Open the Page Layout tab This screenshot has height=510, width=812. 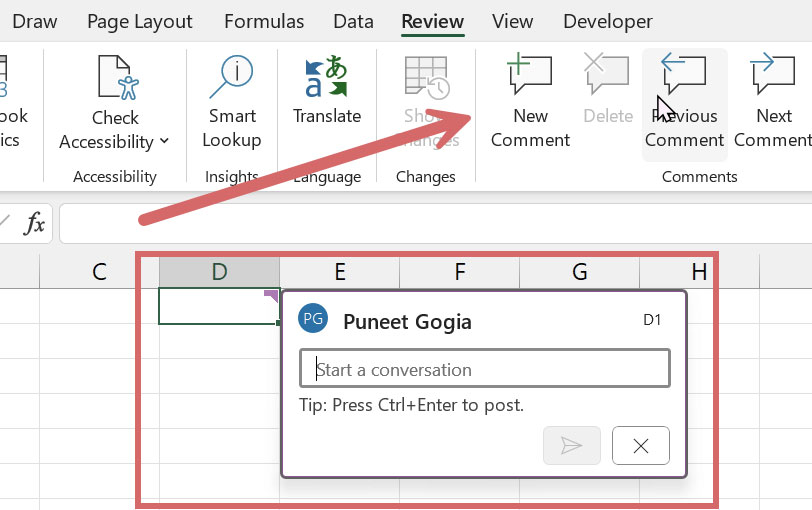[x=139, y=21]
